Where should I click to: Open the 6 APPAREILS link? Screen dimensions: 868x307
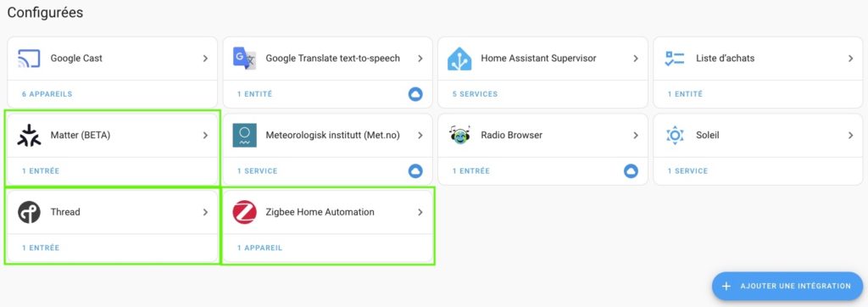47,94
